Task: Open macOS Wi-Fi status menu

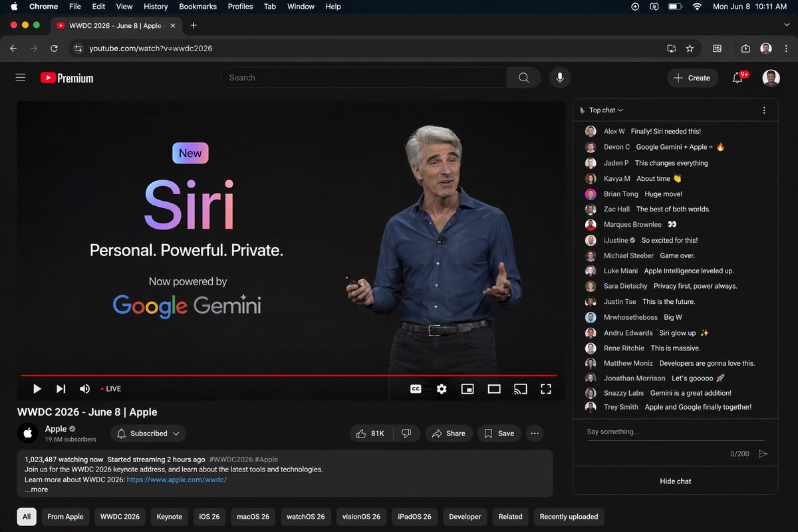Action: coord(696,7)
